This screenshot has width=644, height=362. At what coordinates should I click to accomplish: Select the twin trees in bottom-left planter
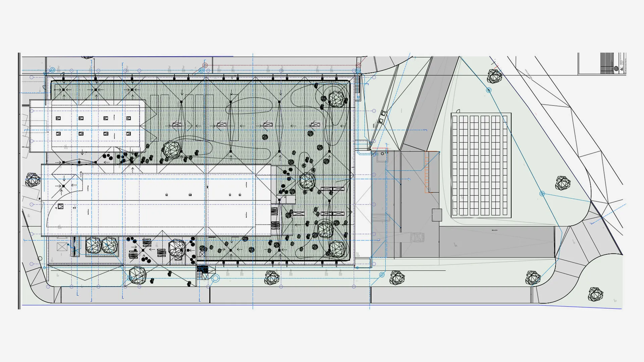[x=101, y=245]
